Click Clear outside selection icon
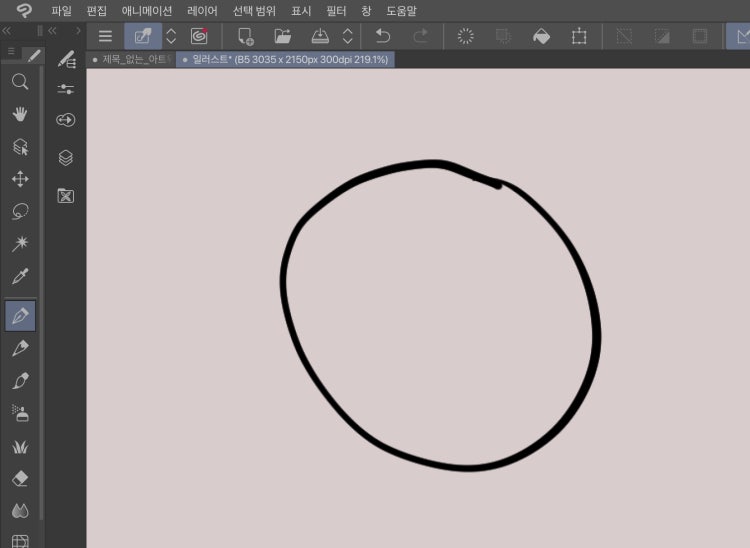The width and height of the screenshot is (750, 548). coord(503,36)
